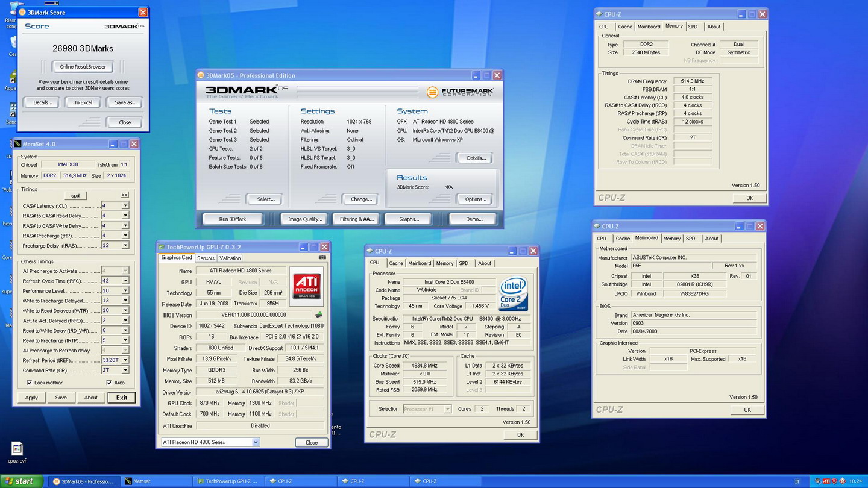This screenshot has height=488, width=868.
Task: Click the To Excel button
Action: [x=83, y=102]
